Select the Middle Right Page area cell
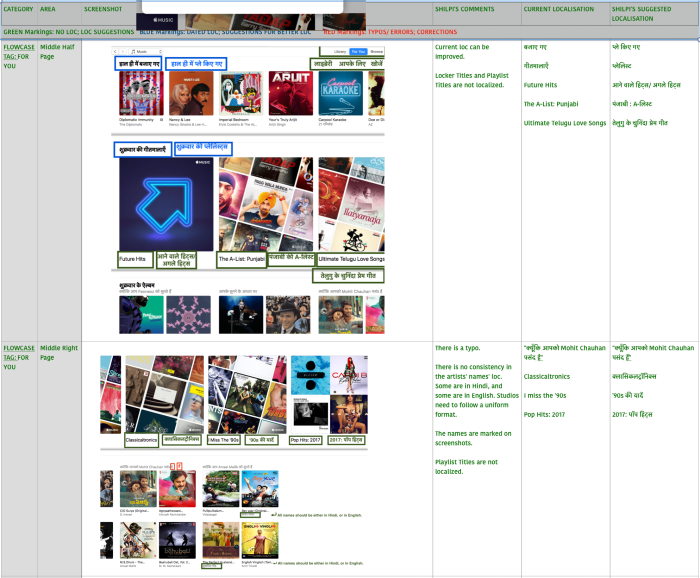 (58, 352)
